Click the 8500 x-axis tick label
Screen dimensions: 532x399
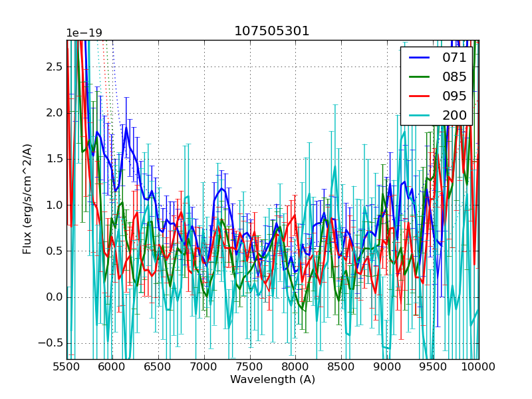pos(341,366)
